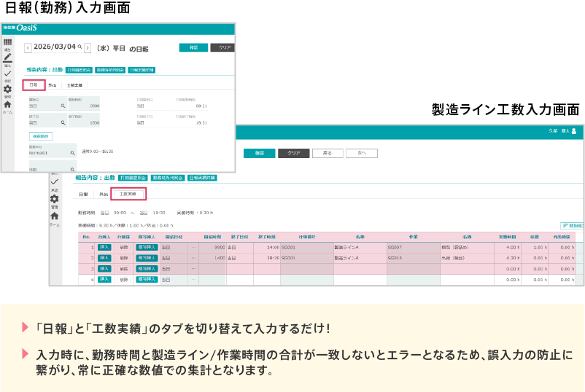
Task: Click end time cell 14:00 in table row 1
Action: coord(267,248)
